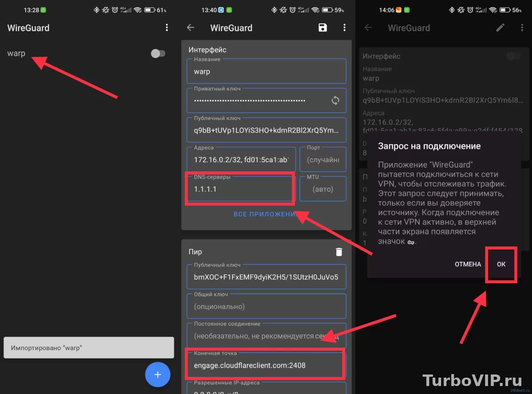Open overflow menu in the detail screen
This screenshot has height=394, width=532.
pos(522,28)
